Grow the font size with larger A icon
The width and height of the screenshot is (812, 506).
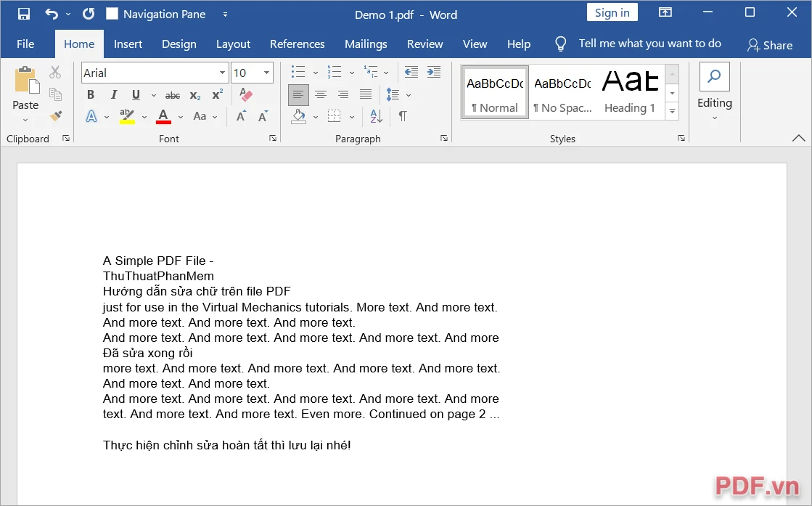tap(241, 116)
